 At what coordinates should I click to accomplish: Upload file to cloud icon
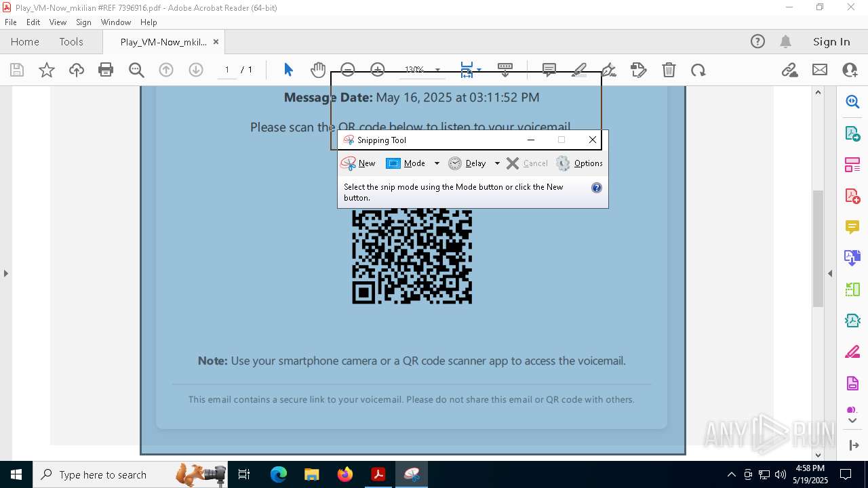[x=77, y=70]
